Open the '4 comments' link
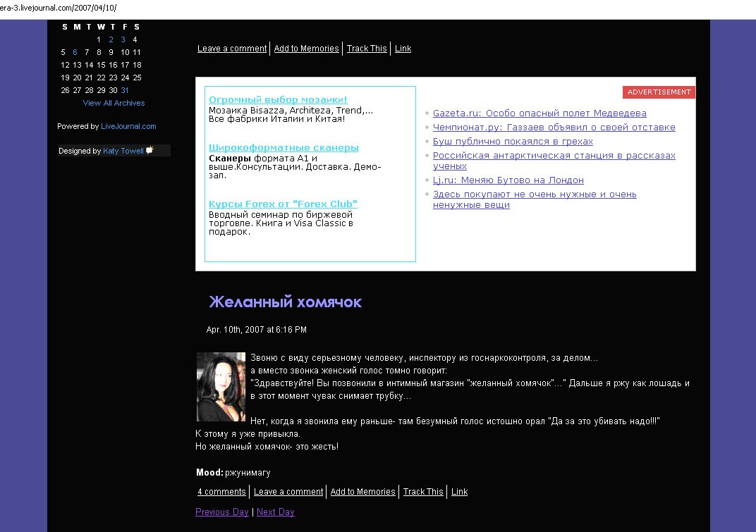The image size is (756, 532). point(221,492)
